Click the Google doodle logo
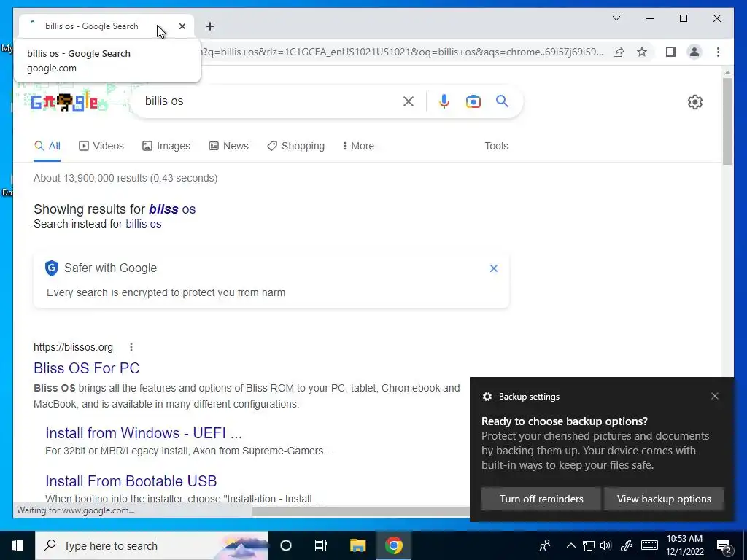 point(65,101)
